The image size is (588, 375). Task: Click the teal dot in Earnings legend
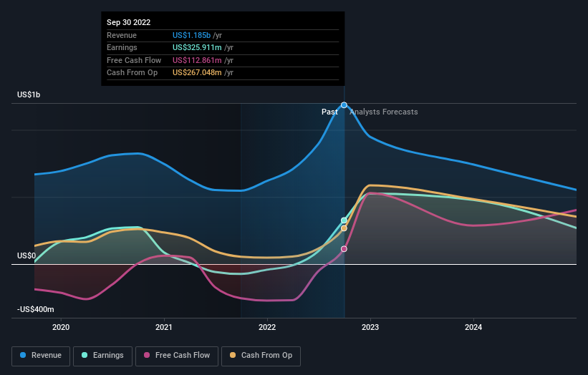pos(85,355)
